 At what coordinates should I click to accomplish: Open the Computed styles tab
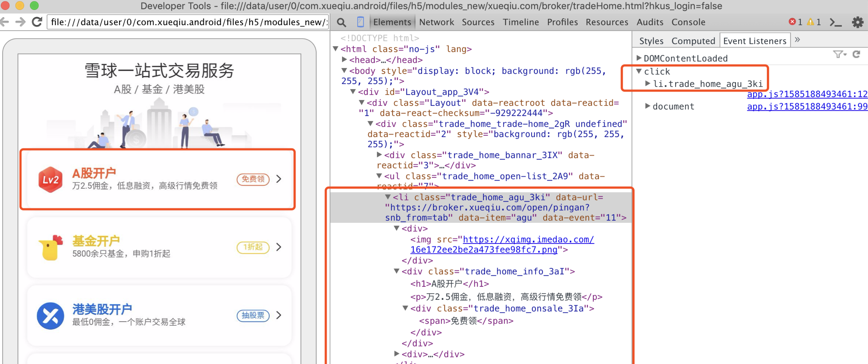[x=693, y=41]
